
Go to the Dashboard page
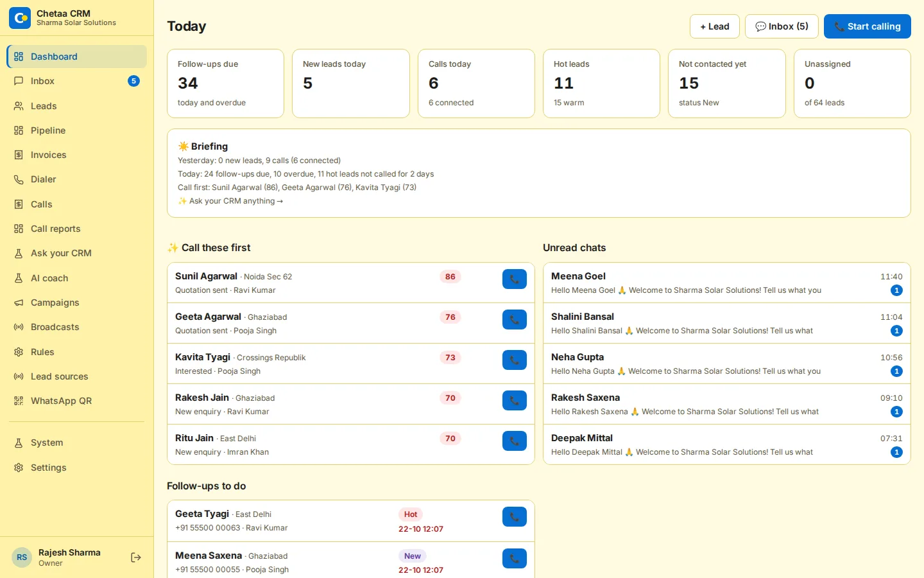[77, 57]
